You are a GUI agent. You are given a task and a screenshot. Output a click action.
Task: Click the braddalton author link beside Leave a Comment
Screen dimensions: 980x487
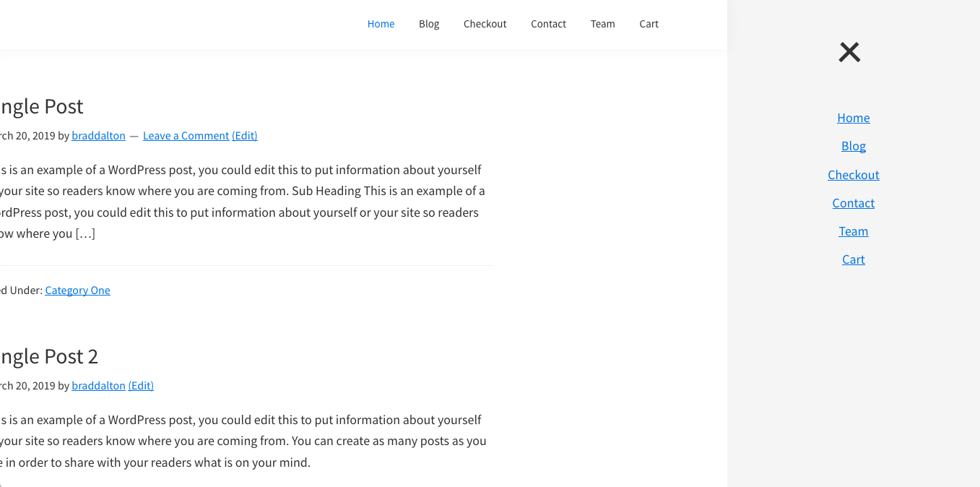(98, 136)
